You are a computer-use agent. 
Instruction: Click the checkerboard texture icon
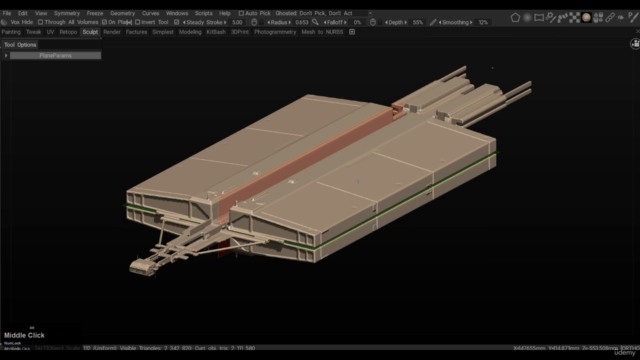[575, 18]
